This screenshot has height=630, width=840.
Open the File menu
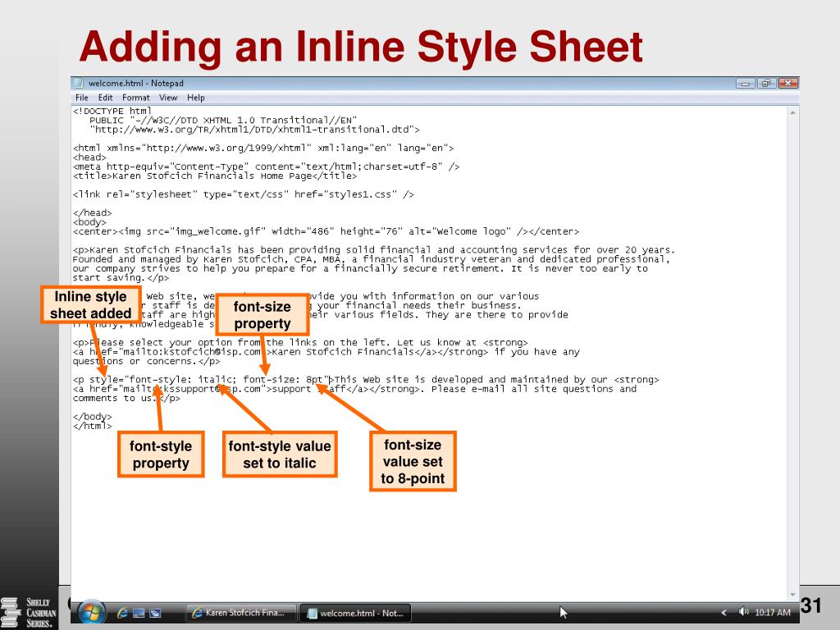coord(82,98)
